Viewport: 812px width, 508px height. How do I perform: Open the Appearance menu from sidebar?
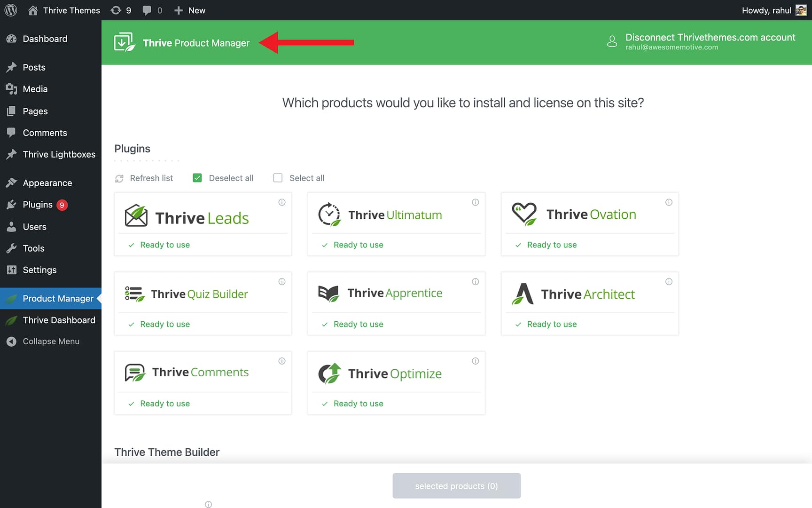click(x=47, y=183)
